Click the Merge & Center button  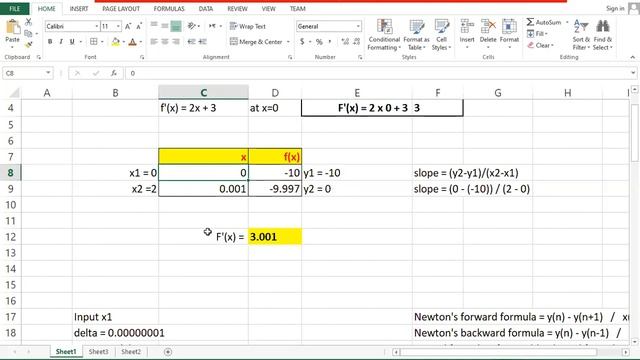pyautogui.click(x=256, y=42)
